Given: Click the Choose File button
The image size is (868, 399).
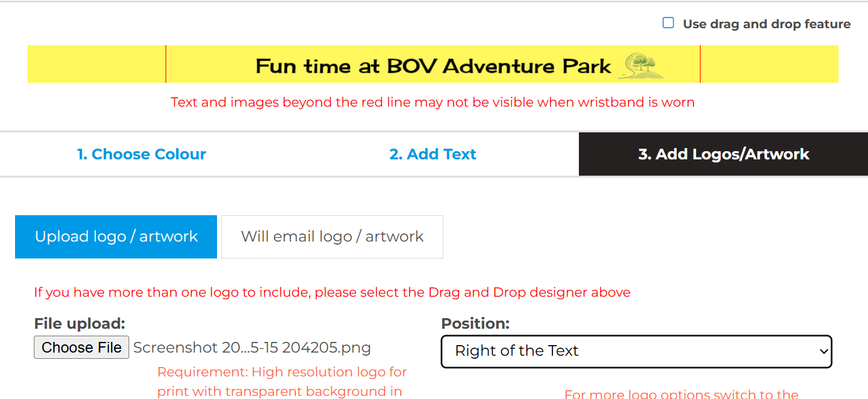Looking at the screenshot, I should pyautogui.click(x=82, y=348).
